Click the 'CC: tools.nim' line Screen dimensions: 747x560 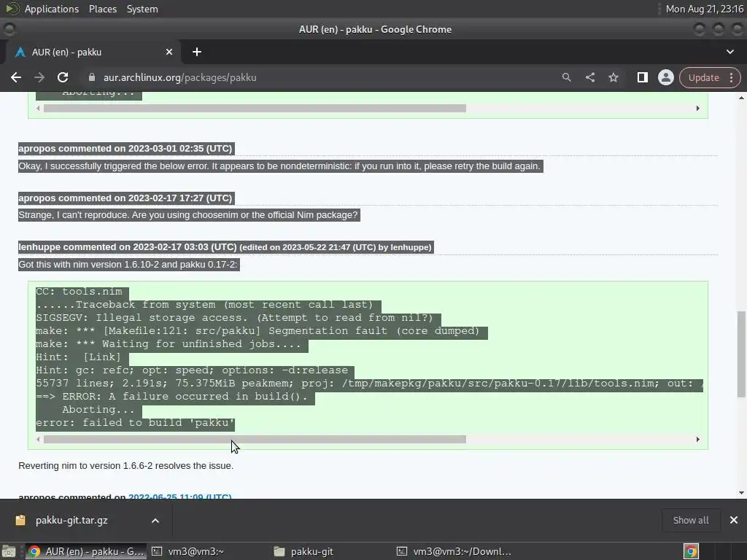point(79,292)
